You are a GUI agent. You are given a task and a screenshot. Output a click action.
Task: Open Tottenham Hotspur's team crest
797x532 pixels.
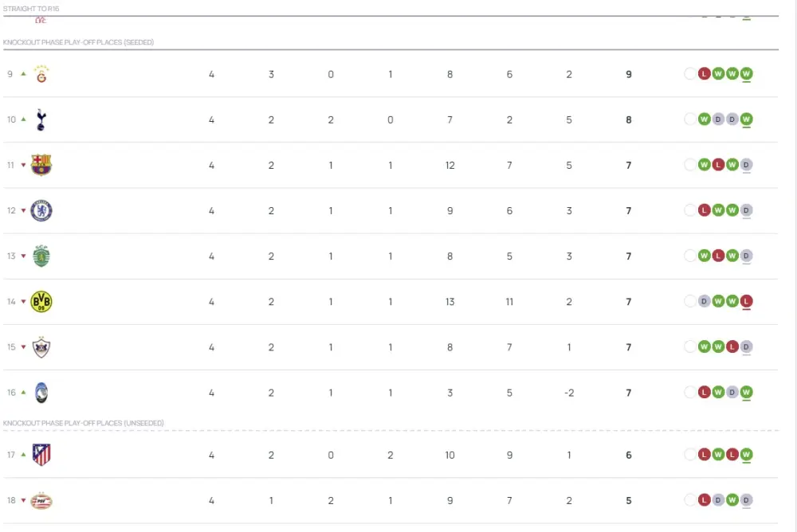[41, 120]
